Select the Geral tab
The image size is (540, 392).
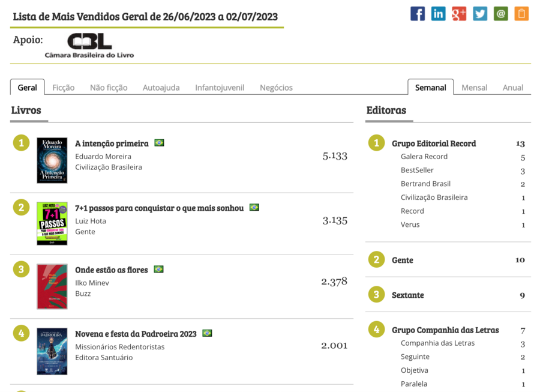[27, 88]
